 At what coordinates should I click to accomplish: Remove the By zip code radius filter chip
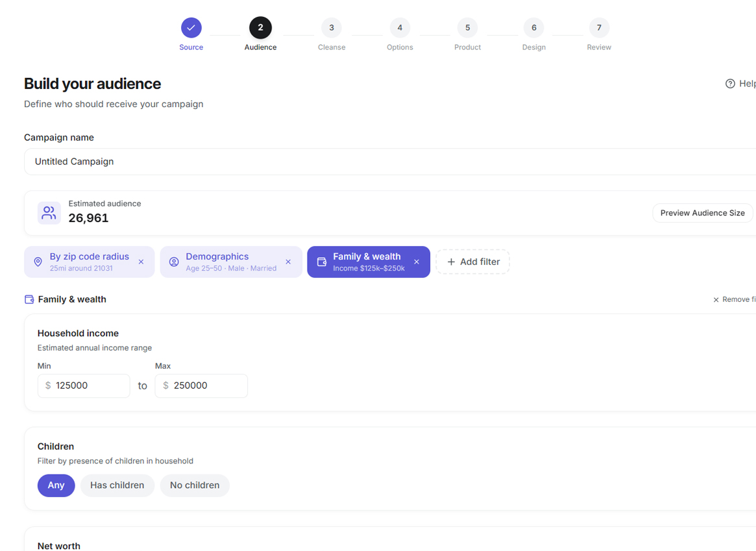[141, 262]
